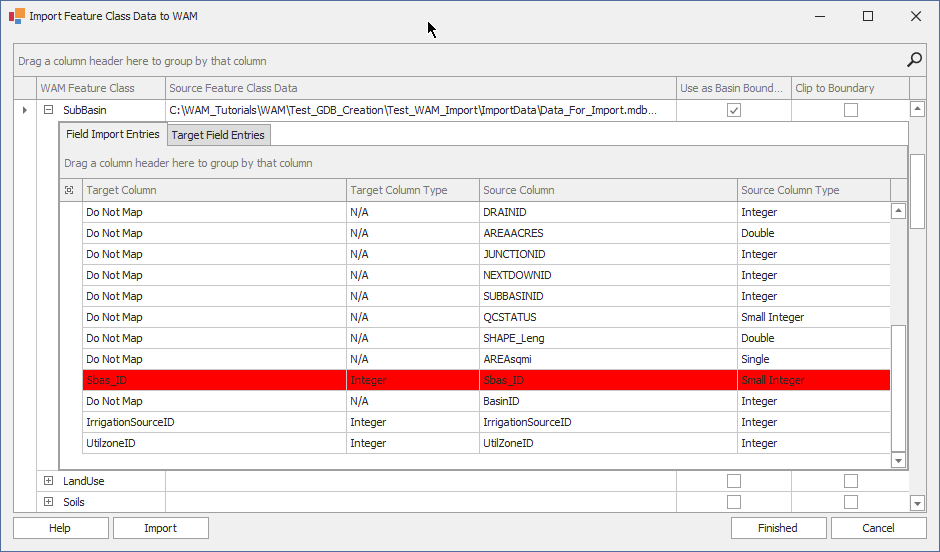Image resolution: width=940 pixels, height=552 pixels.
Task: Sort by Source Column header
Action: [x=608, y=190]
